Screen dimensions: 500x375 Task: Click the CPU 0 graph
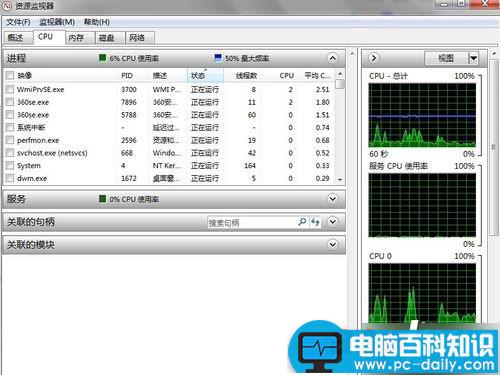tap(422, 293)
